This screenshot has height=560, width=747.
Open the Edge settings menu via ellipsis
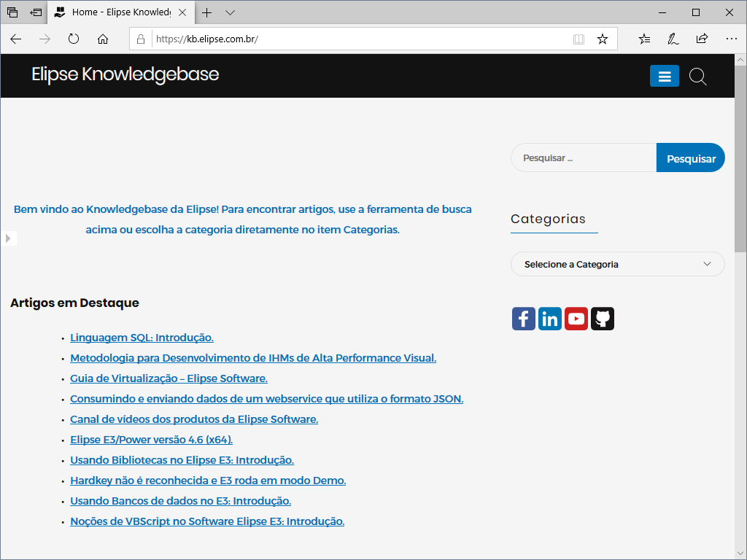point(732,39)
